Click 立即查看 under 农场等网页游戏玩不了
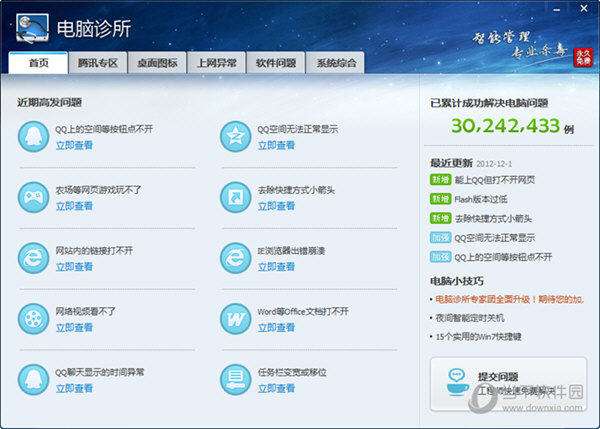The width and height of the screenshot is (600, 429). tap(74, 206)
